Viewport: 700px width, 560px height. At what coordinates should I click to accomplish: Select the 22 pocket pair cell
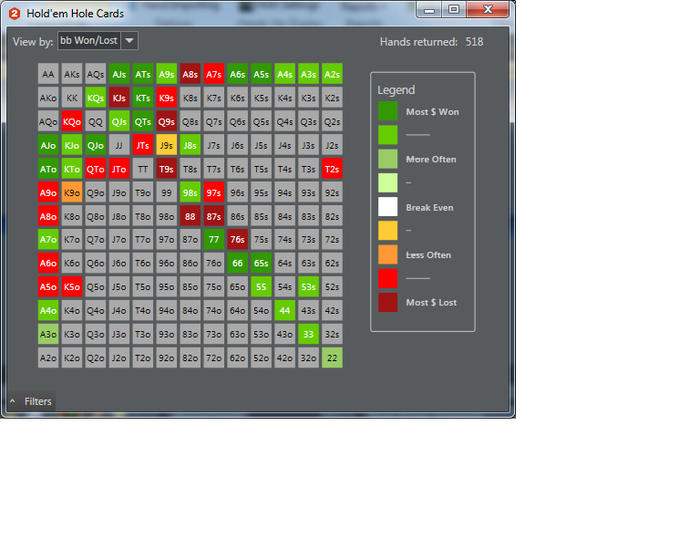[x=332, y=358]
